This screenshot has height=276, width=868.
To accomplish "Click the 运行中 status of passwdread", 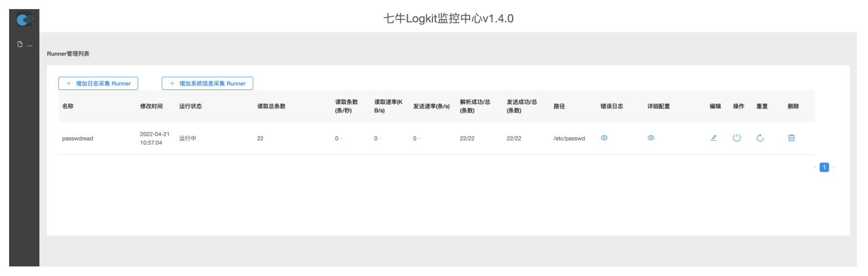I will pyautogui.click(x=188, y=139).
